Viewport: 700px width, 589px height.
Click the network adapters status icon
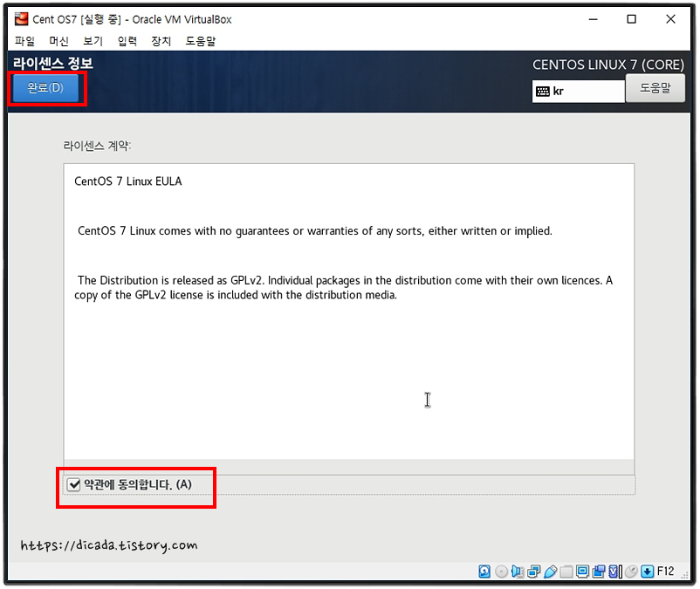click(533, 572)
